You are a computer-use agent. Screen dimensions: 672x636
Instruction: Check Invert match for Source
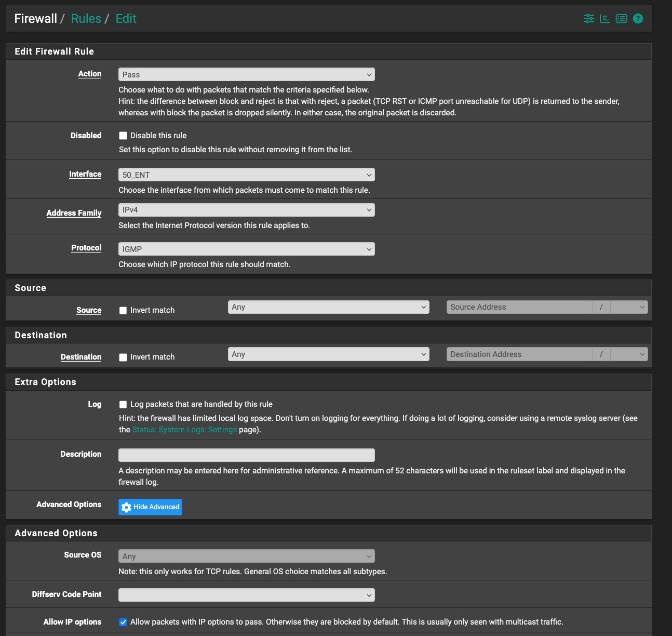[x=123, y=310]
